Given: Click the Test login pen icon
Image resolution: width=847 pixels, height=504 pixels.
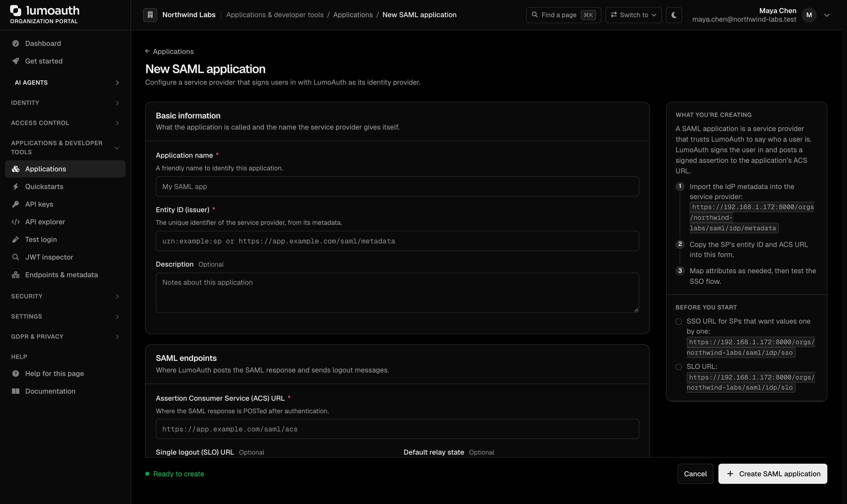Looking at the screenshot, I should click(x=16, y=240).
